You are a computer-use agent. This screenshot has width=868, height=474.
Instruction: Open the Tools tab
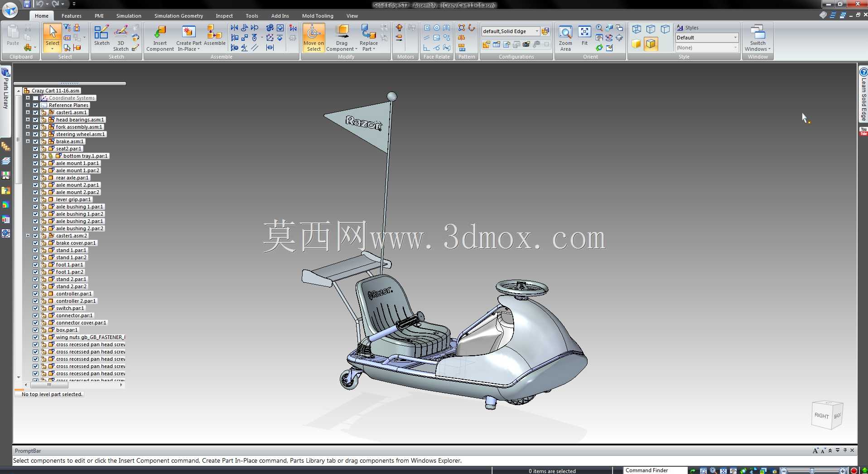(x=252, y=16)
